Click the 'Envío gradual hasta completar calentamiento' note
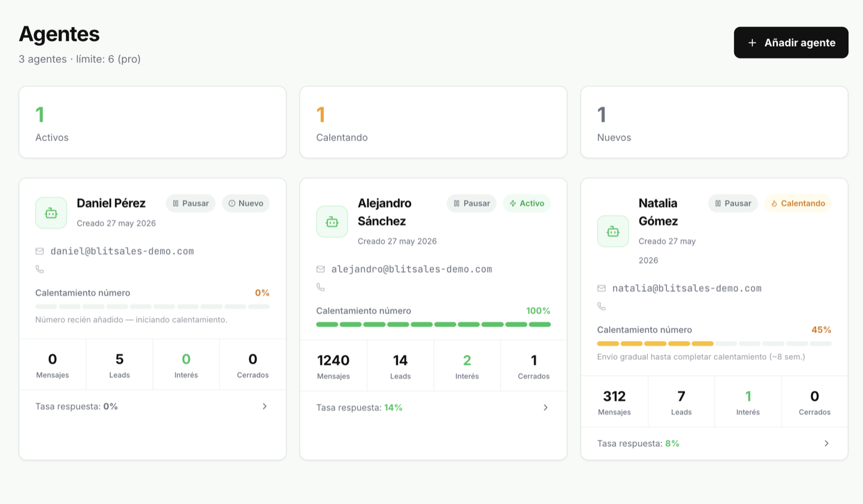This screenshot has height=504, width=863. 701,357
